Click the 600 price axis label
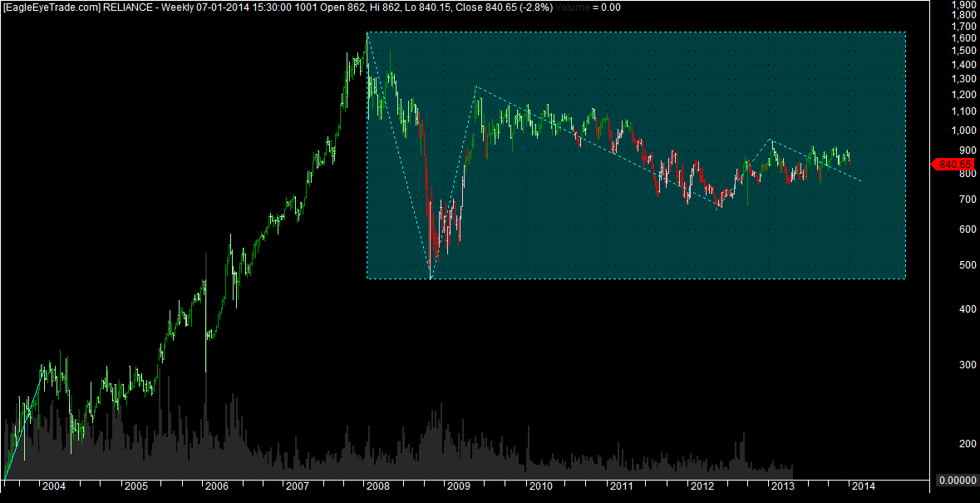This screenshot has height=503, width=980. pyautogui.click(x=966, y=230)
